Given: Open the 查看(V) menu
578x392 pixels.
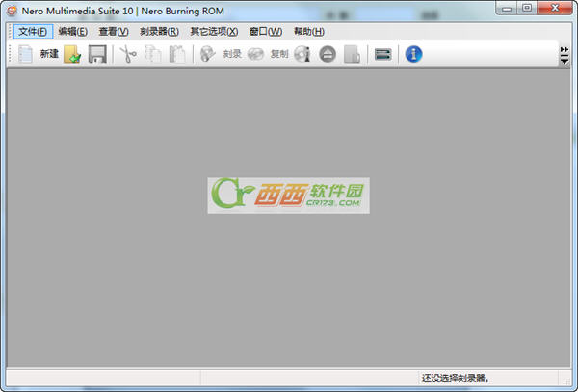Looking at the screenshot, I should tap(114, 32).
